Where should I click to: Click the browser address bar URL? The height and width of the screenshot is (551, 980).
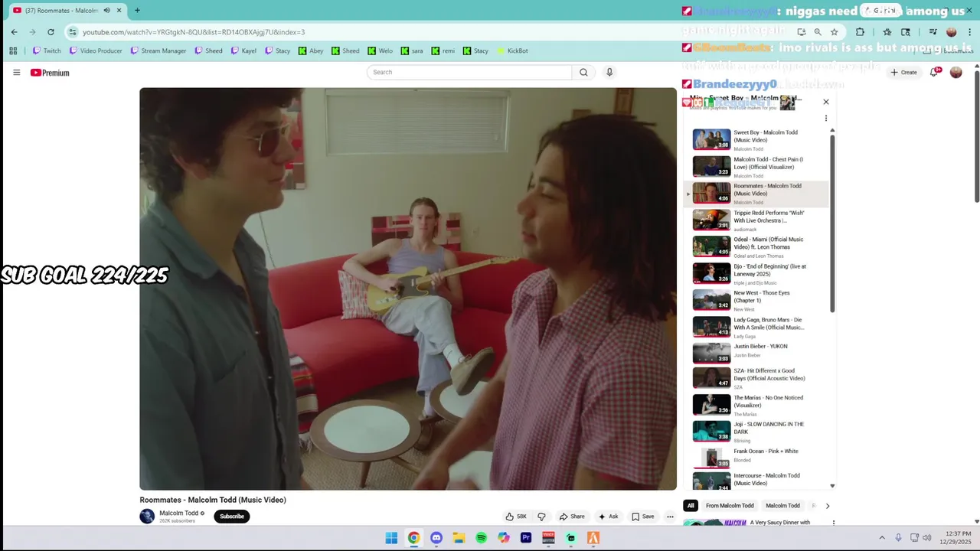[x=194, y=32]
